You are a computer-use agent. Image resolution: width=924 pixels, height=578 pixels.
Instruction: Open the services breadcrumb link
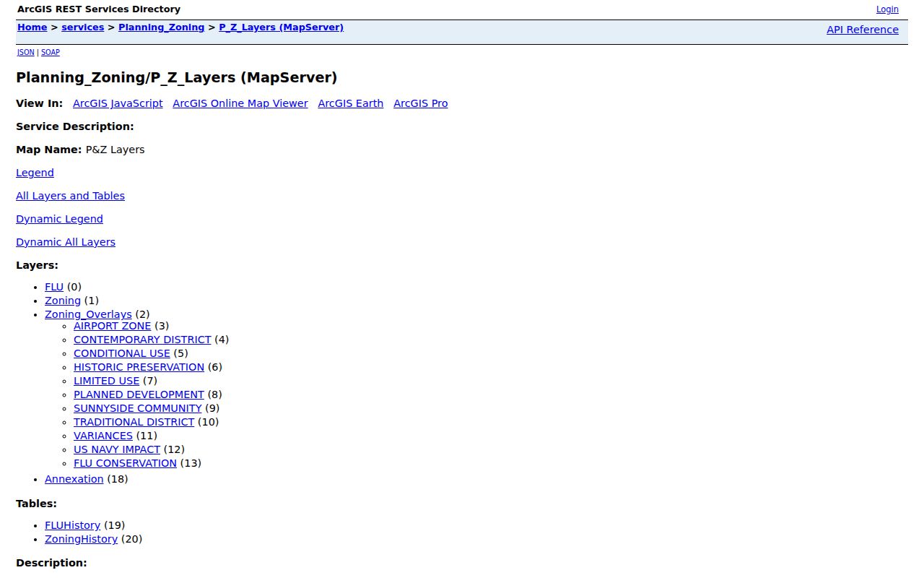(83, 27)
